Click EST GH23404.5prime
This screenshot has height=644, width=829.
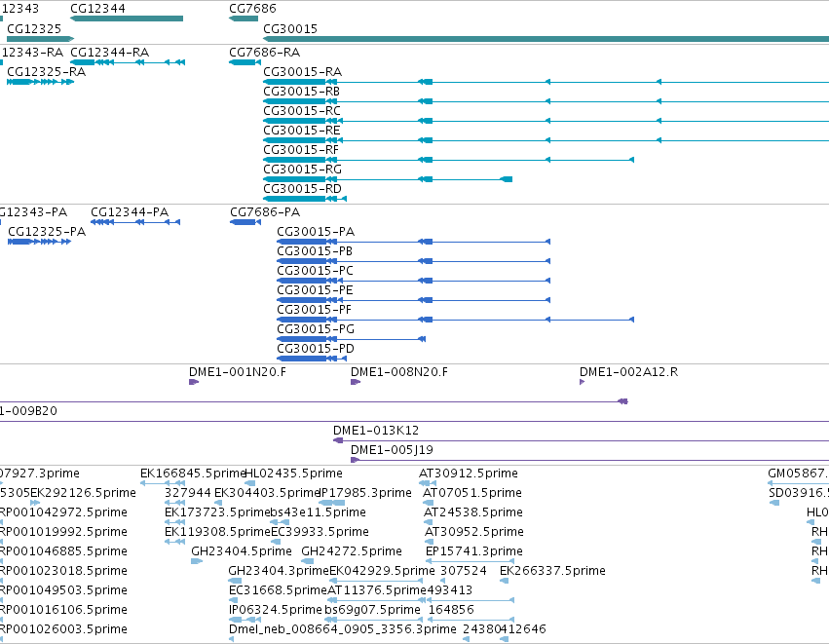[242, 551]
